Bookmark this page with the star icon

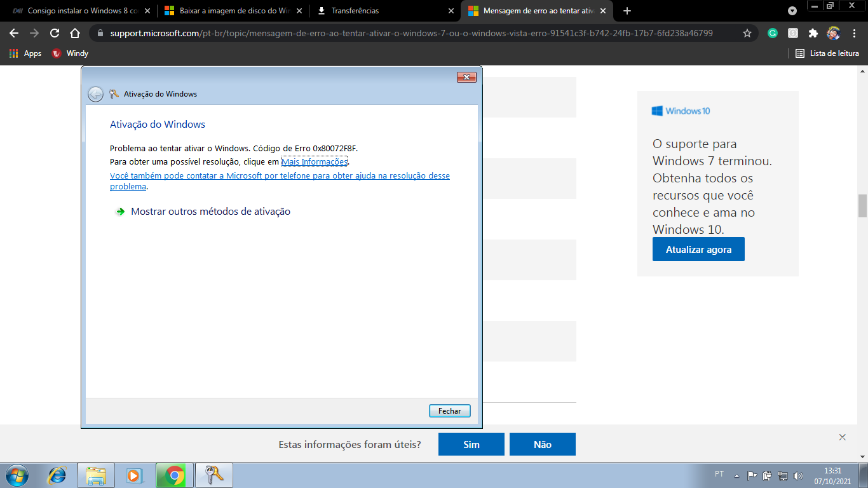[747, 33]
